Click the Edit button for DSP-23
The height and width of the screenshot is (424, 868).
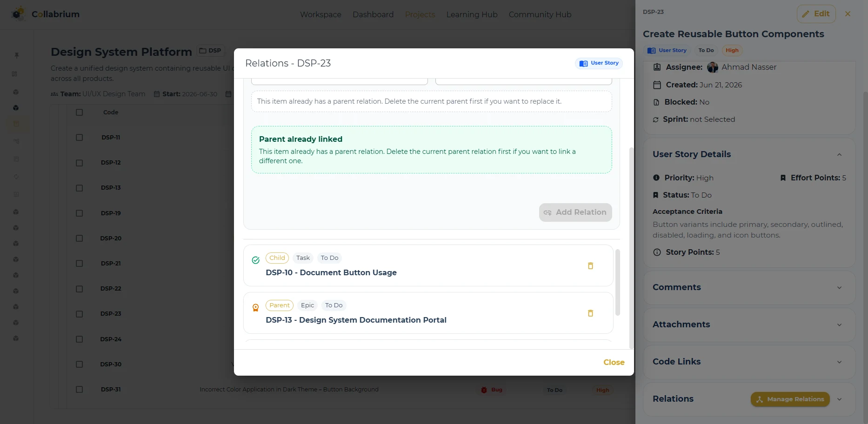coord(816,14)
